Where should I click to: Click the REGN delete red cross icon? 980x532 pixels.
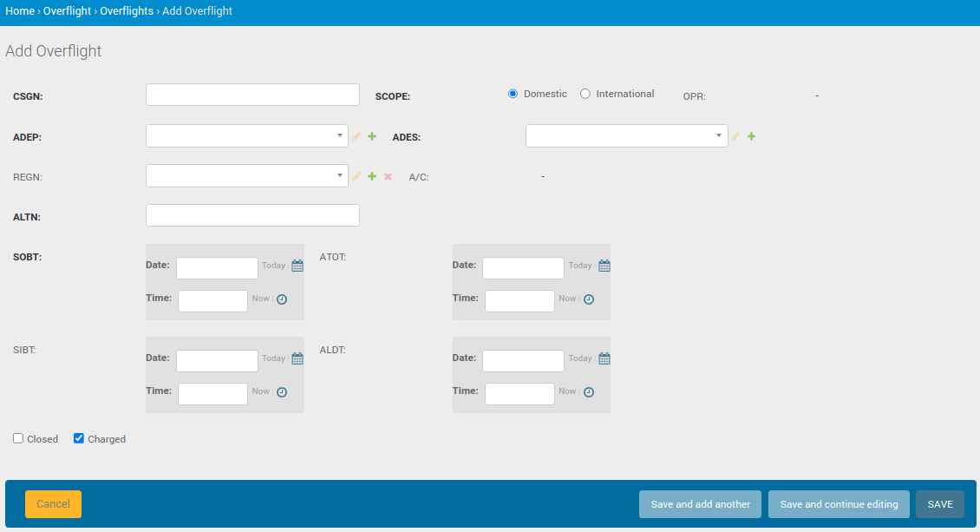[x=389, y=176]
